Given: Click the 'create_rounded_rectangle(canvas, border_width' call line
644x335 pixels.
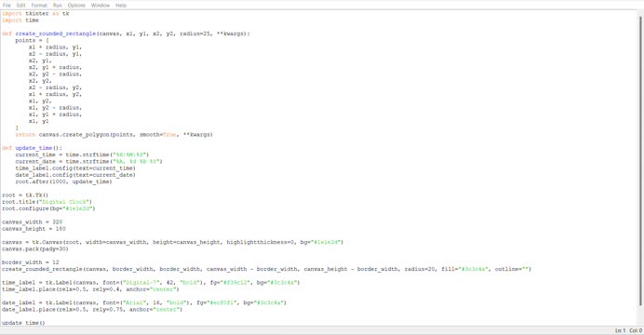Looking at the screenshot, I should click(x=266, y=269).
